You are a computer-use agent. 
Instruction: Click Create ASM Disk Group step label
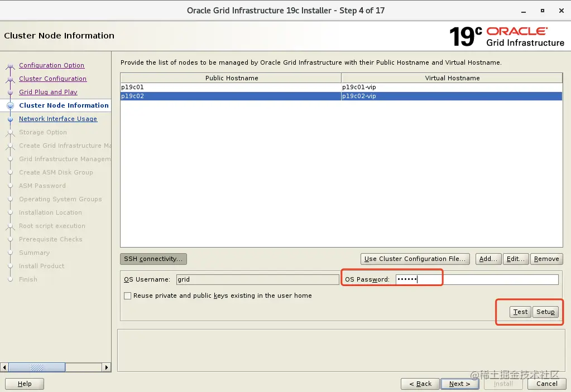pos(56,172)
